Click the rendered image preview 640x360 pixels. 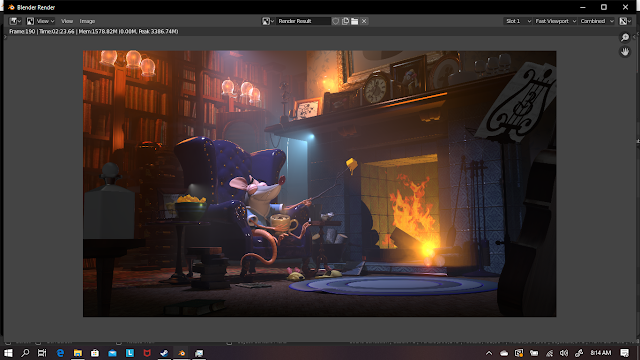tap(319, 183)
